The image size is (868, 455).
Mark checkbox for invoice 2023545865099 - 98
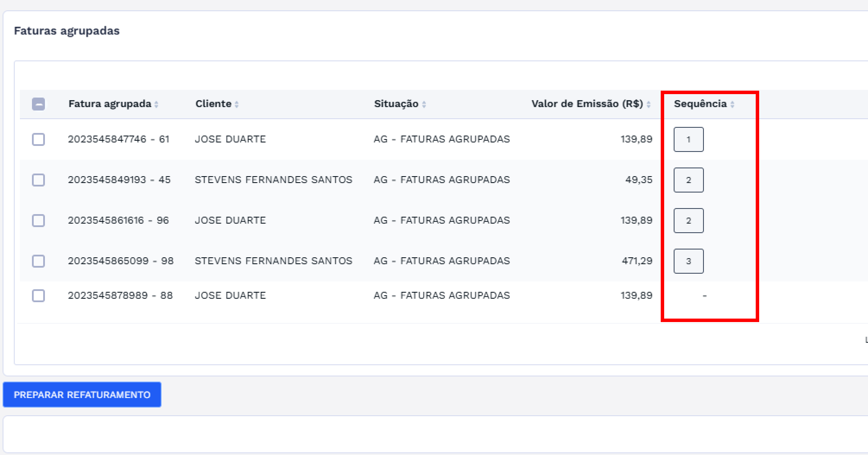[x=38, y=261]
